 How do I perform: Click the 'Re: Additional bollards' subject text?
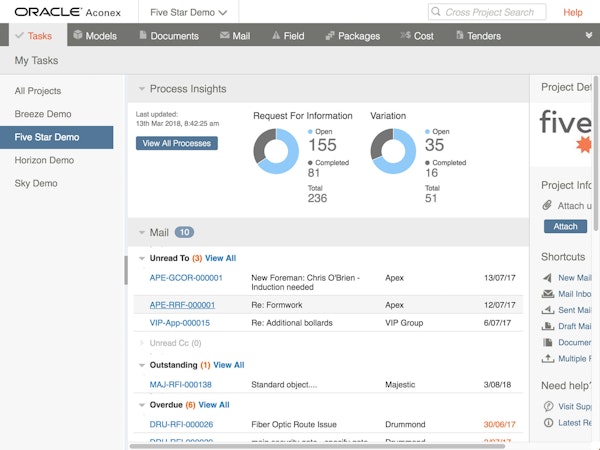292,323
